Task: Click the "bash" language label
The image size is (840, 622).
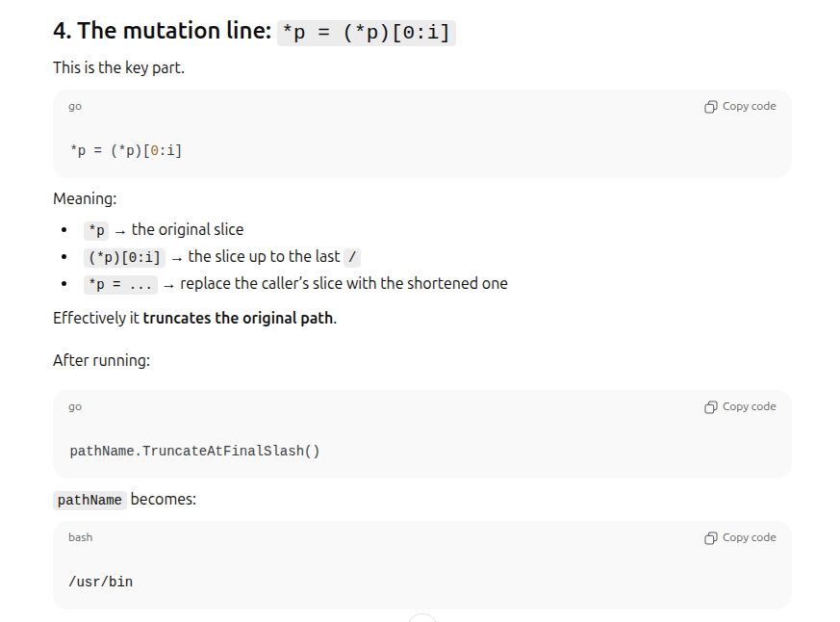Action: point(81,537)
